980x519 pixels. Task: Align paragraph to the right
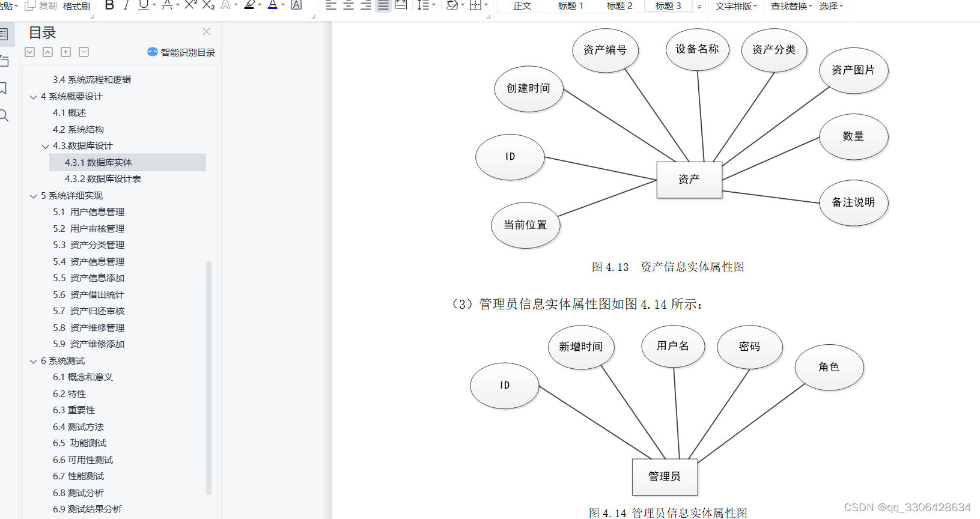[x=365, y=5]
